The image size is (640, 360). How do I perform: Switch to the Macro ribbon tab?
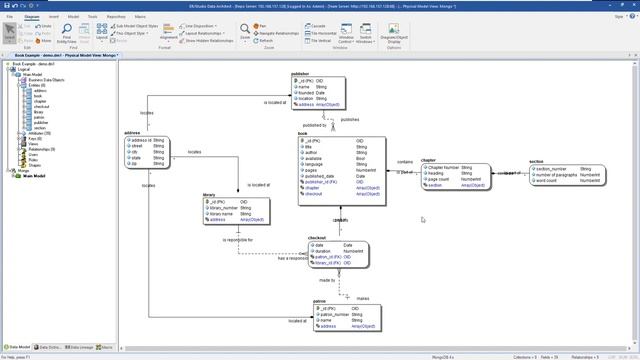pos(140,17)
